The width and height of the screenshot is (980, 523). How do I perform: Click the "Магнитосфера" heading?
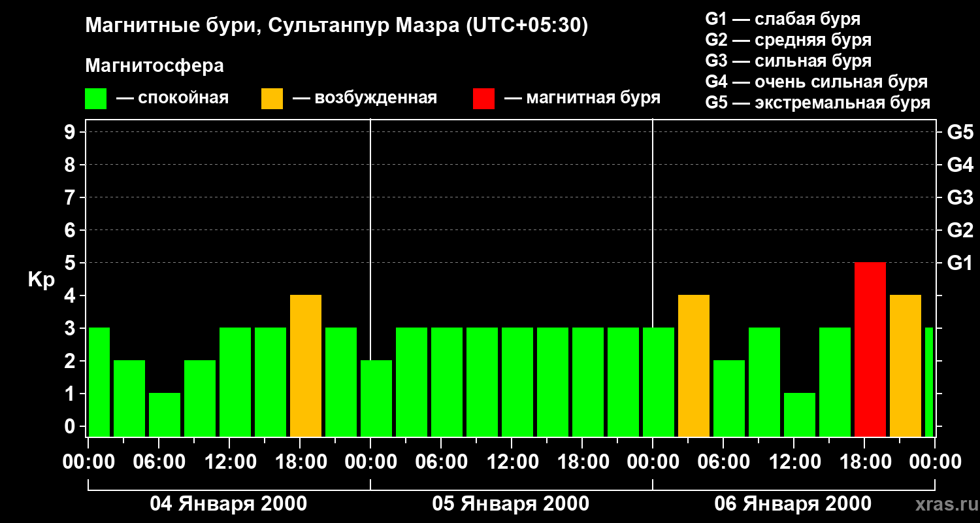point(155,66)
